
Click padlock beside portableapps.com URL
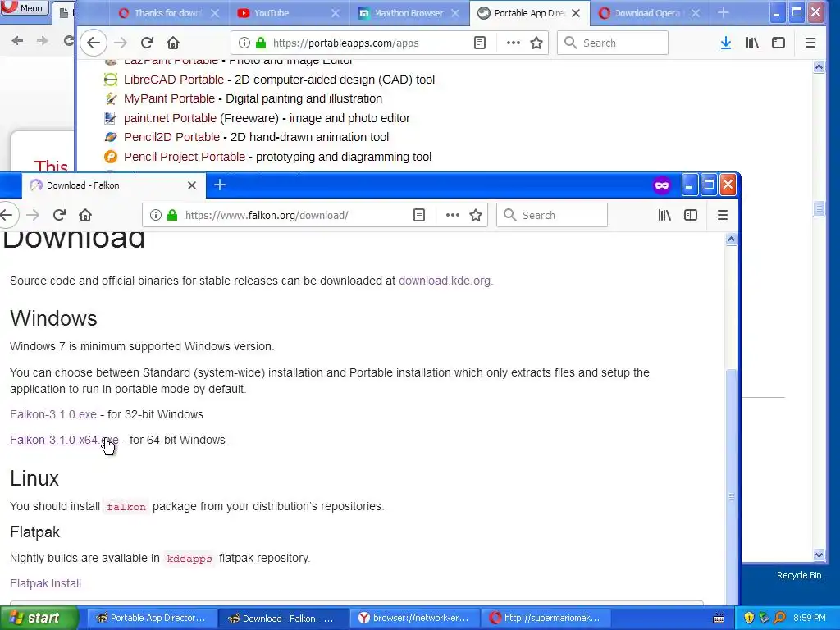[260, 43]
